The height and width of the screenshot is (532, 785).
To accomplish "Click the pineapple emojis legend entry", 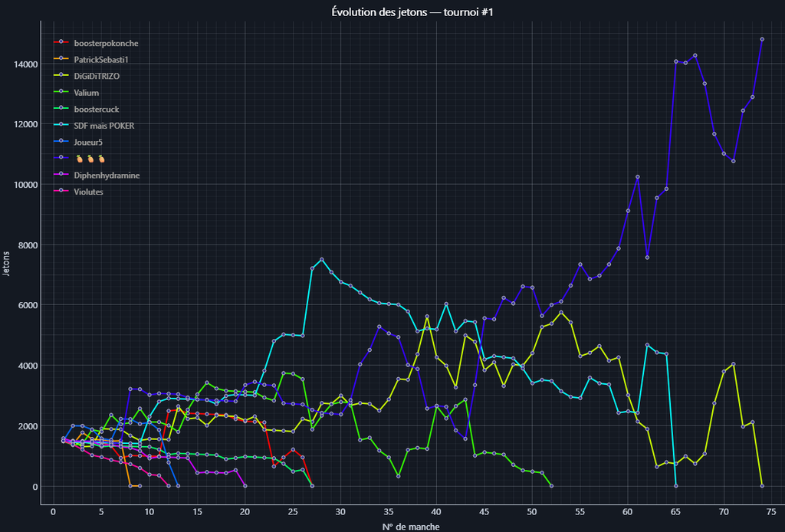I will [89, 159].
